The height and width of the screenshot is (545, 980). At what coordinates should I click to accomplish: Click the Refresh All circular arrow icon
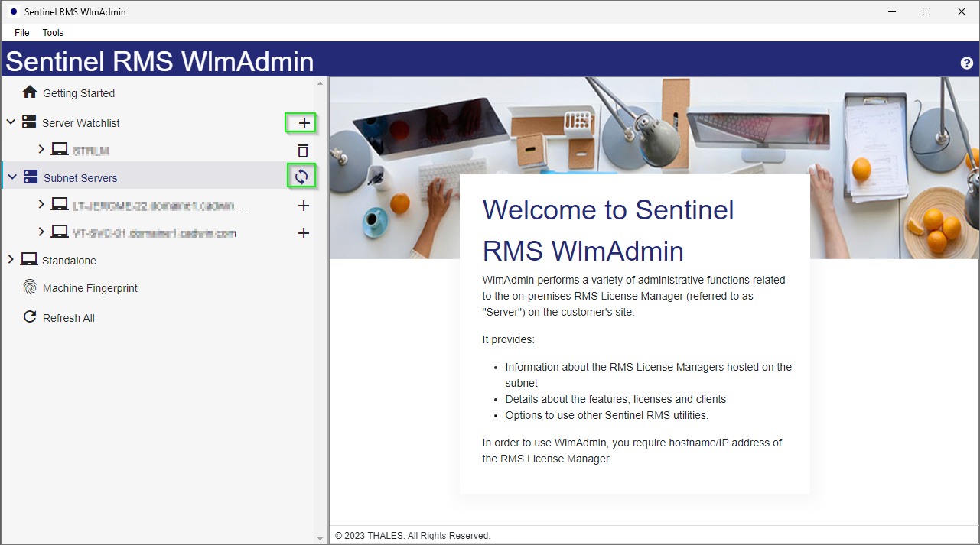click(x=30, y=317)
